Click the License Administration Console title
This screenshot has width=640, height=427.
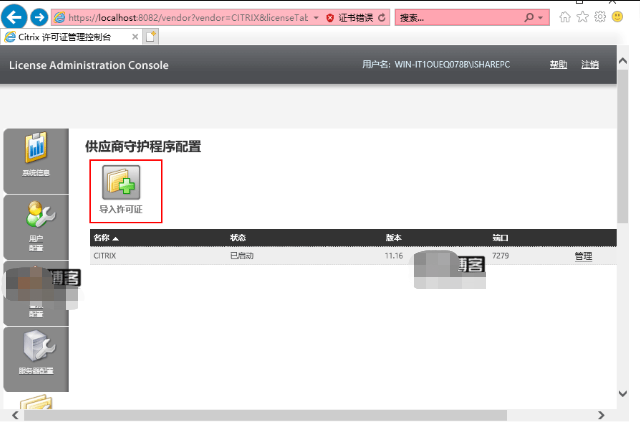(x=89, y=65)
